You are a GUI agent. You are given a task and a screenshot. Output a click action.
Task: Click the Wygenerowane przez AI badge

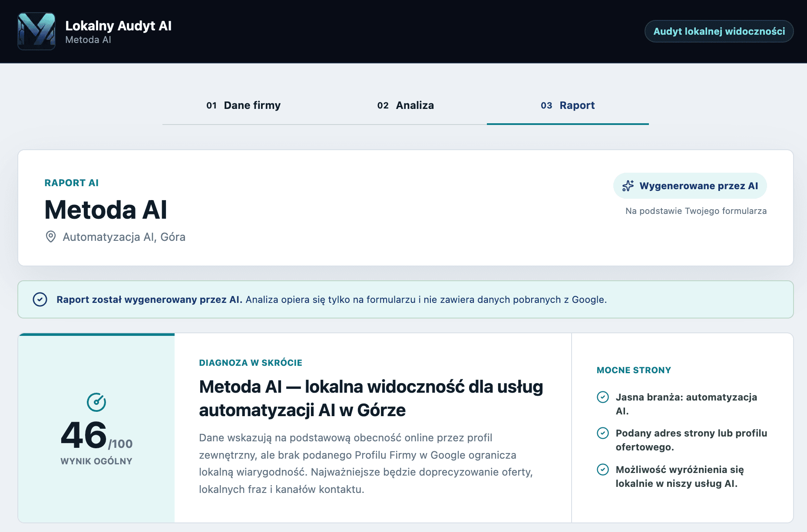690,186
